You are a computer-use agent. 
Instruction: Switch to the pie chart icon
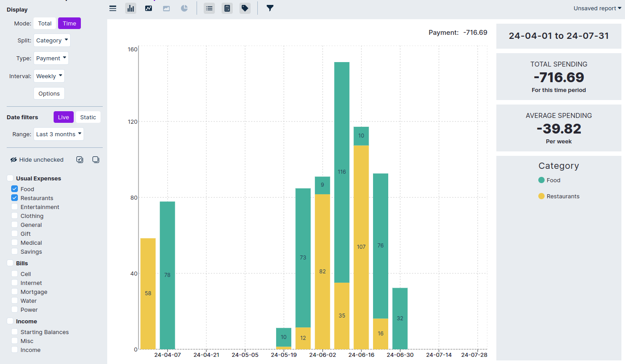pos(184,8)
